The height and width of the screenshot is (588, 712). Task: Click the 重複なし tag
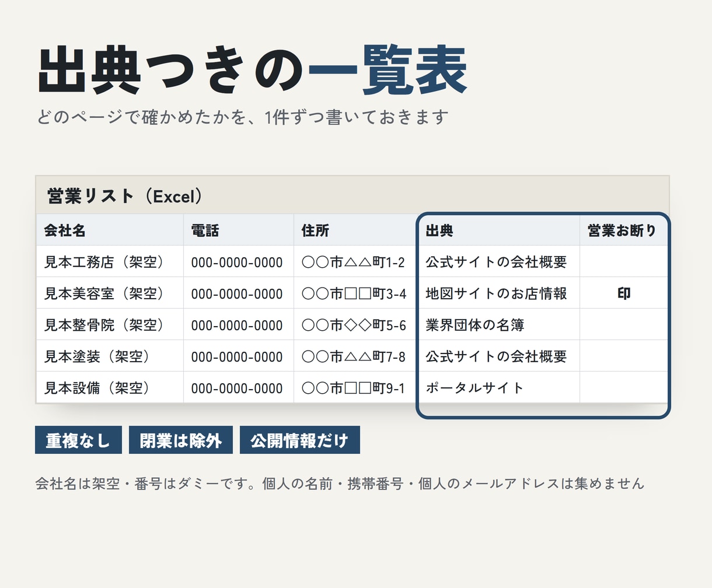coord(78,440)
